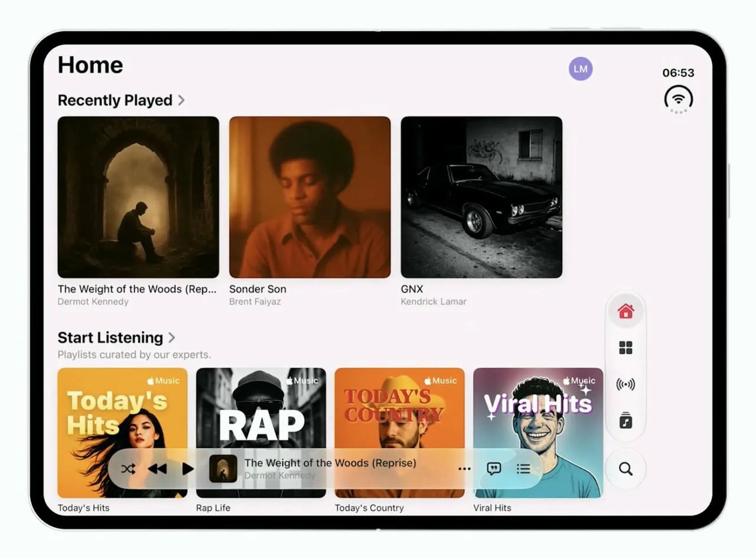The height and width of the screenshot is (558, 756).
Task: Open the GNX album cover
Action: point(481,197)
